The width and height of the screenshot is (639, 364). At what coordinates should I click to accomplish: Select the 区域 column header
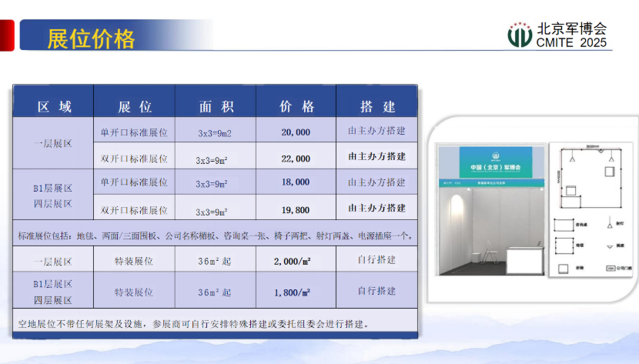pyautogui.click(x=54, y=106)
